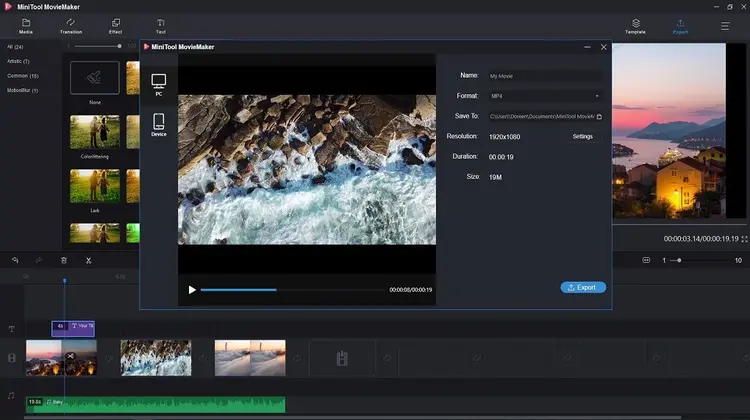Select the None effect thumbnail
The image size is (750, 420).
95,78
